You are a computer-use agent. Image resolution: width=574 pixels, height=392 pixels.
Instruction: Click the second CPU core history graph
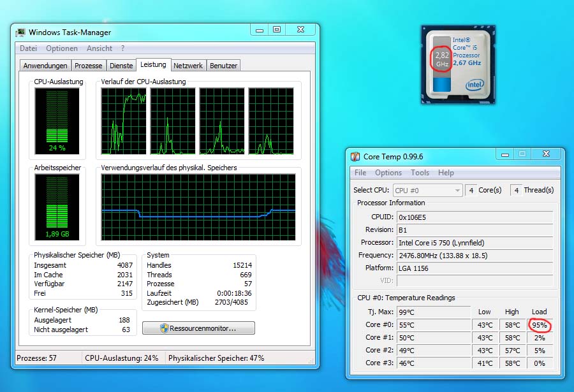[x=173, y=121]
